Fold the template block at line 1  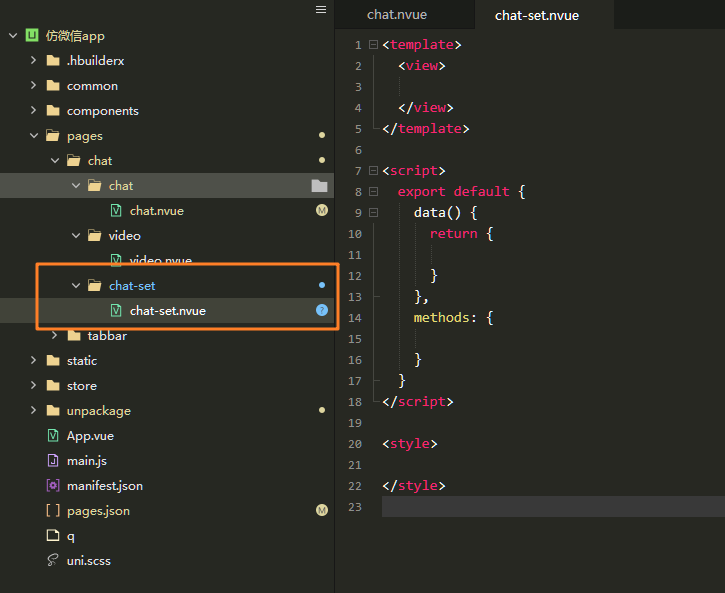374,45
